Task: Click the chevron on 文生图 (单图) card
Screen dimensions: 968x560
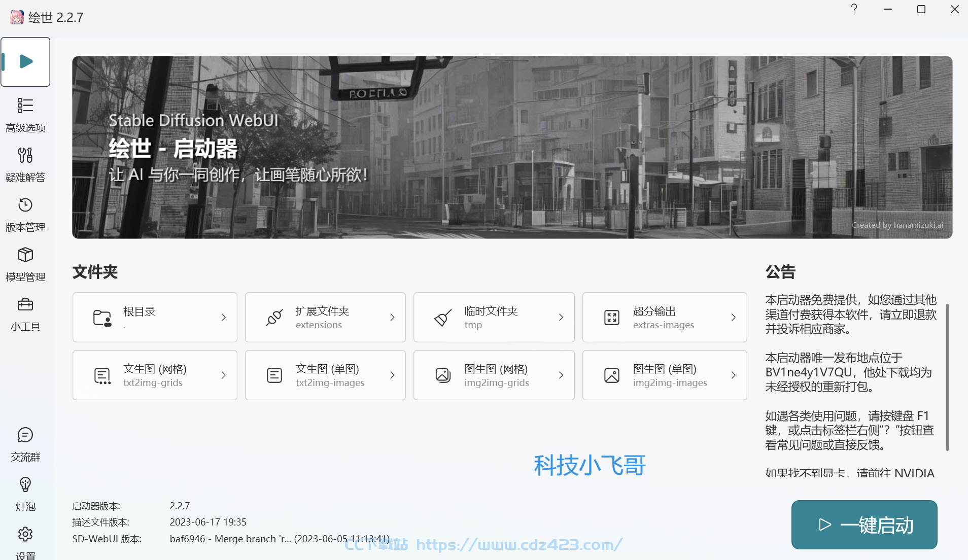Action: click(392, 375)
